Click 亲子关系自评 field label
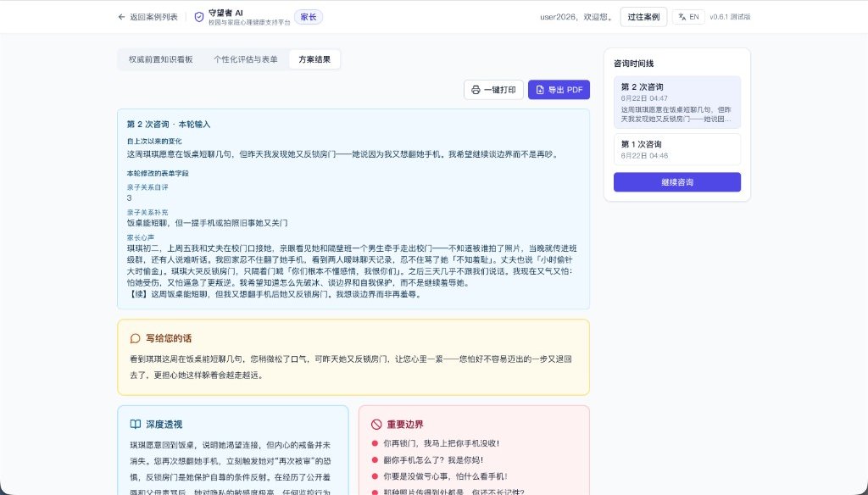Image resolution: width=868 pixels, height=495 pixels. pyautogui.click(x=147, y=187)
